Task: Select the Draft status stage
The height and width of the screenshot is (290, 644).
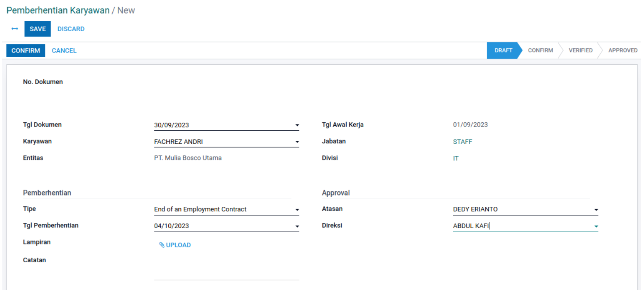Action: point(503,51)
